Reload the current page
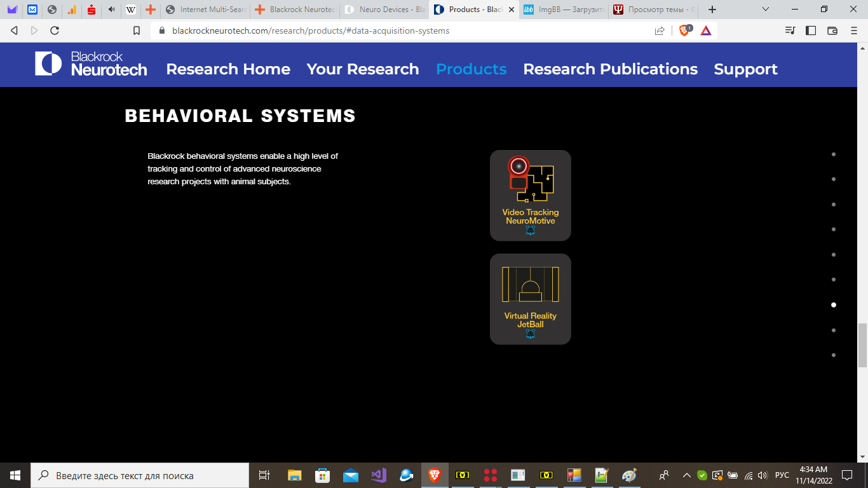Viewport: 868px width, 488px height. pyautogui.click(x=55, y=30)
